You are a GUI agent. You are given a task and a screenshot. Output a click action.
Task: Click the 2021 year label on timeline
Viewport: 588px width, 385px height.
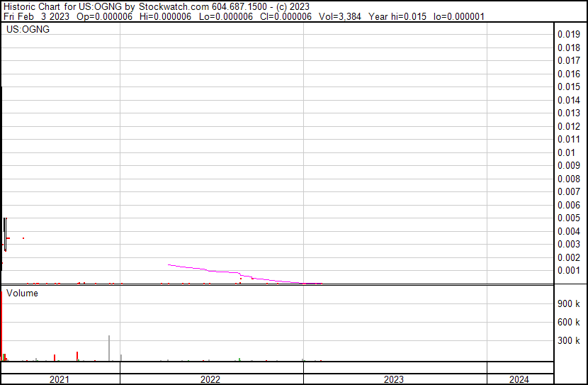pos(60,379)
